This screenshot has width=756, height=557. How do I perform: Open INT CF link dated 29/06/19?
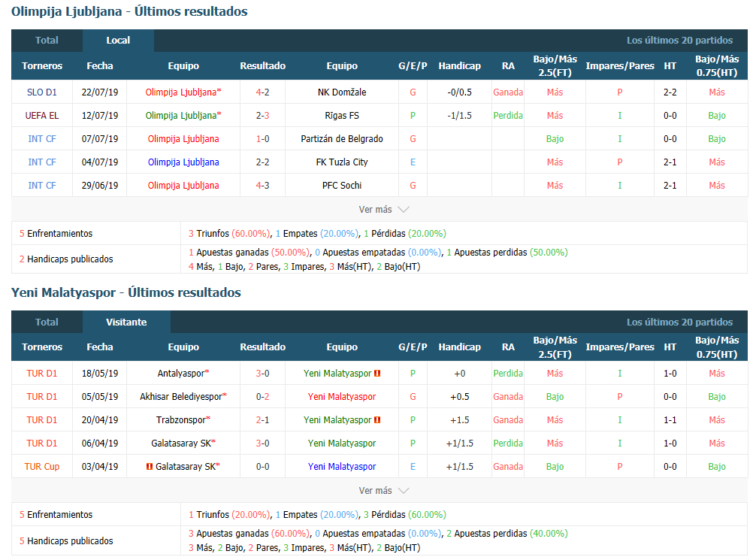(x=42, y=185)
